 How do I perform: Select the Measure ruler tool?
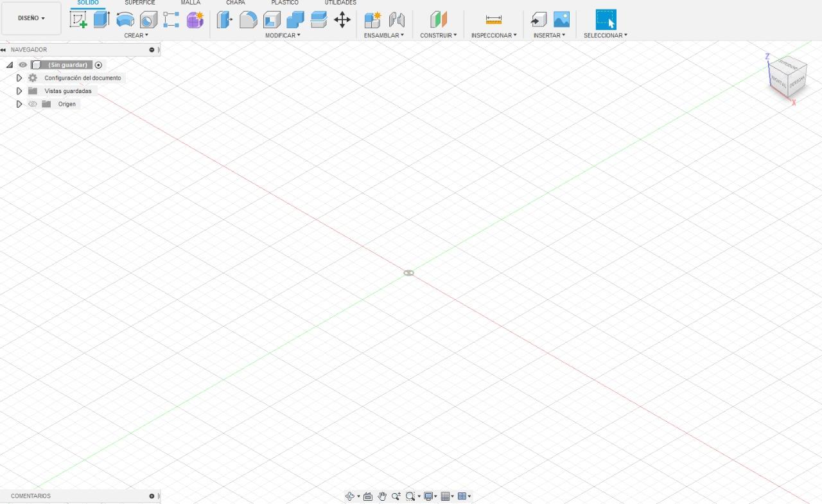pos(494,20)
